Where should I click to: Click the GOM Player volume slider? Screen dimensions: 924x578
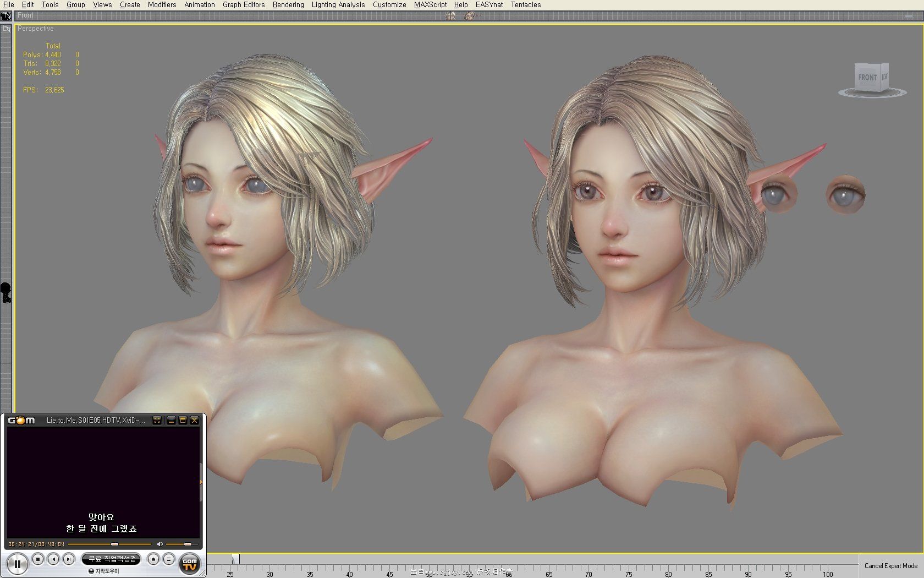[182, 544]
